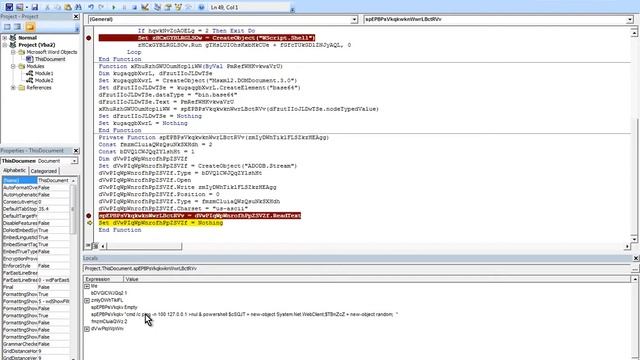Stop execution with the Reset icon
The image size is (640, 360).
pyautogui.click(x=134, y=7)
